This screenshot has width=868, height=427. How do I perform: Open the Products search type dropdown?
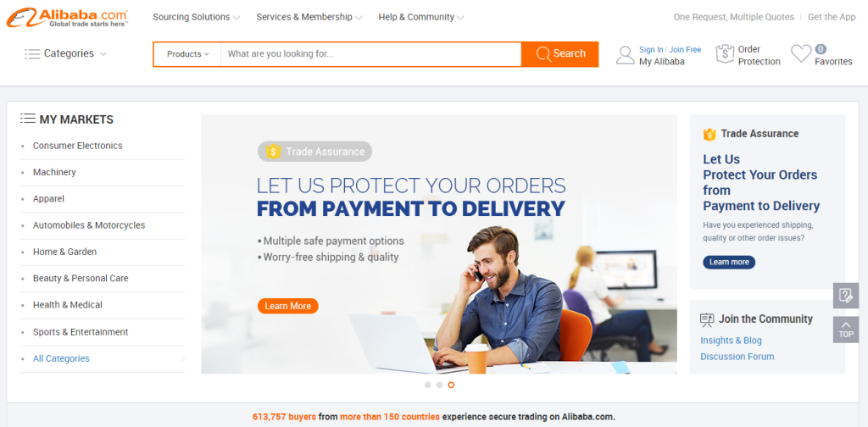click(x=187, y=54)
